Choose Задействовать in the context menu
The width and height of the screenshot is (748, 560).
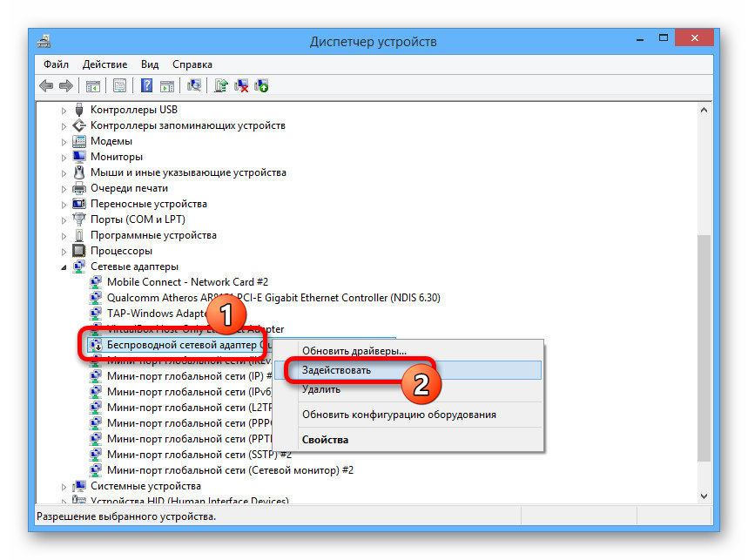pos(408,370)
